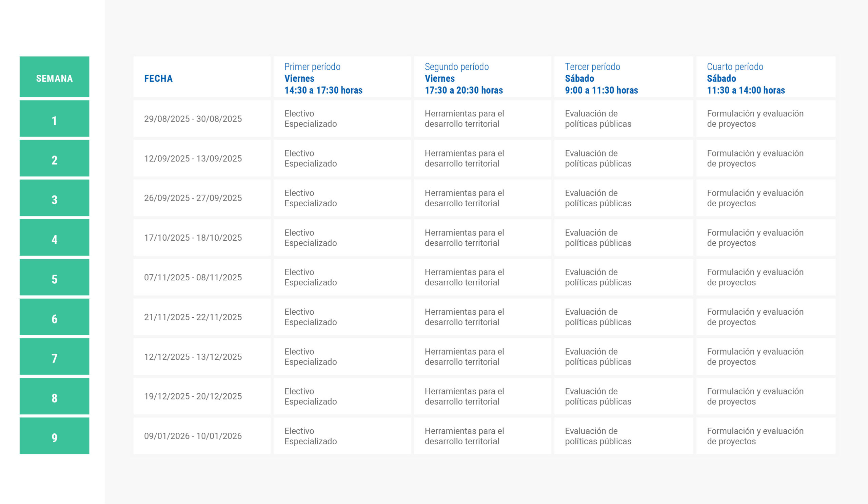
Task: Click Evaluación de políticas públicas in 09/01/2026 row
Action: pyautogui.click(x=624, y=436)
